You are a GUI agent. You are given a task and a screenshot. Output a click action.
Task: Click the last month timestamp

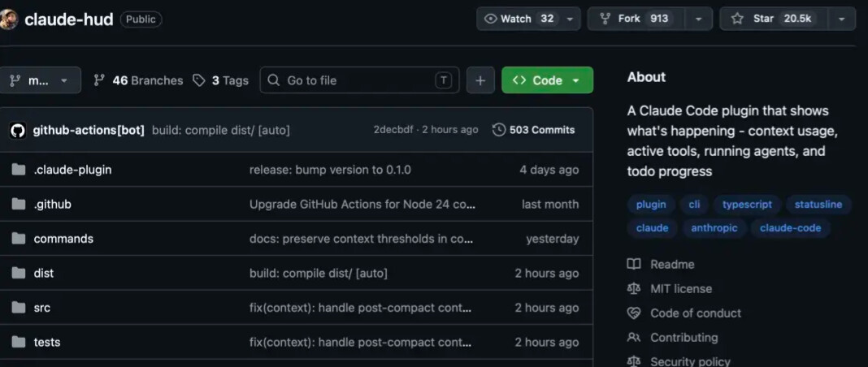coord(550,204)
